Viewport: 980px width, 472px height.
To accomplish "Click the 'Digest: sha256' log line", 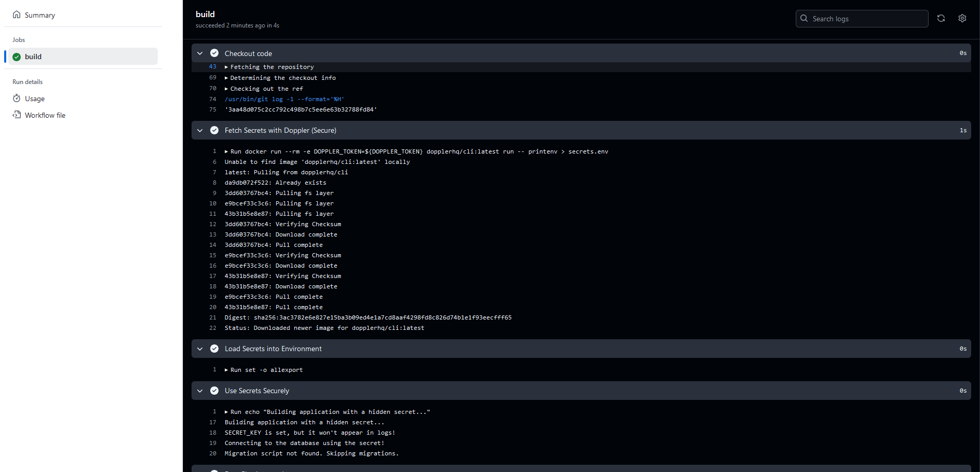I will click(x=368, y=317).
